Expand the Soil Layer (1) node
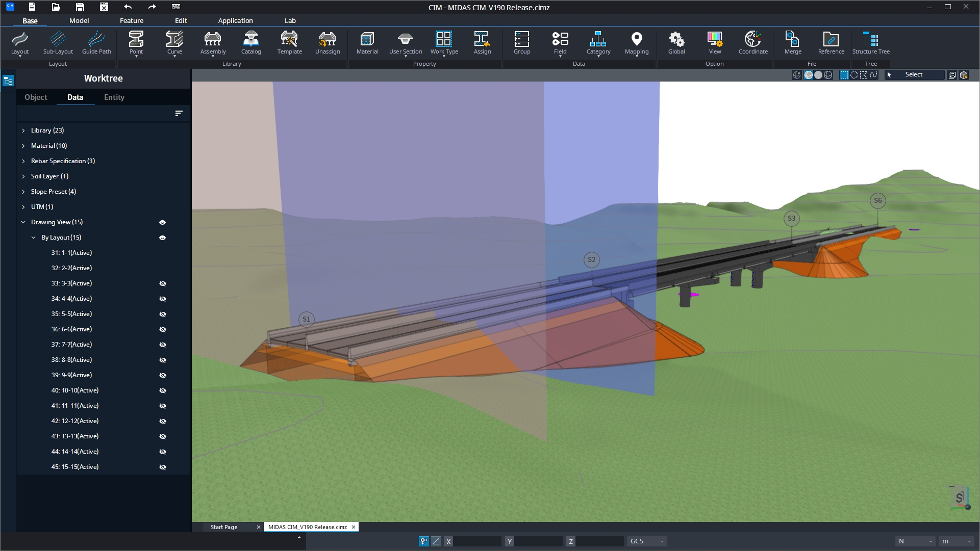Image resolution: width=980 pixels, height=551 pixels. pos(23,176)
